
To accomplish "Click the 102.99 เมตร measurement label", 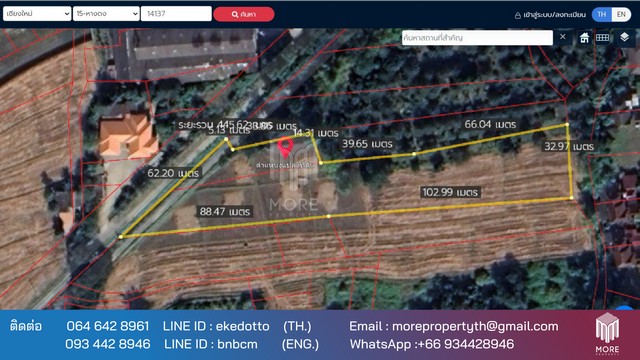I will tap(450, 192).
